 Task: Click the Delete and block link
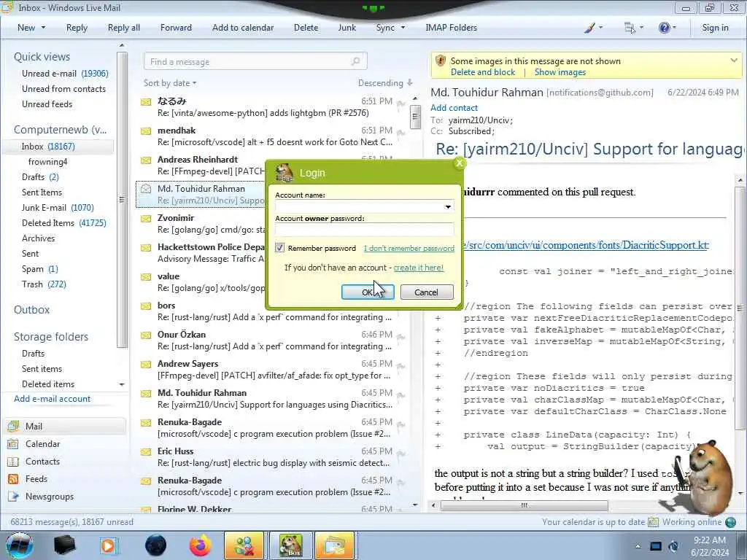[483, 72]
